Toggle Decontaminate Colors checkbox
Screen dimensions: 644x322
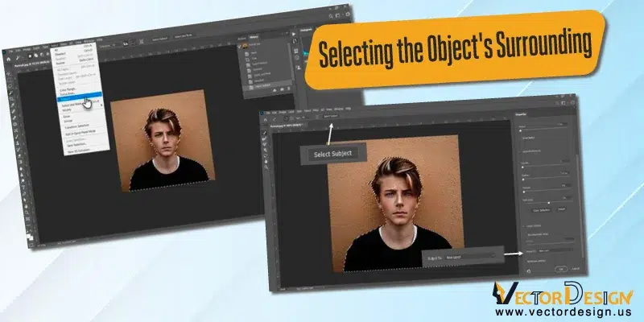526,234
